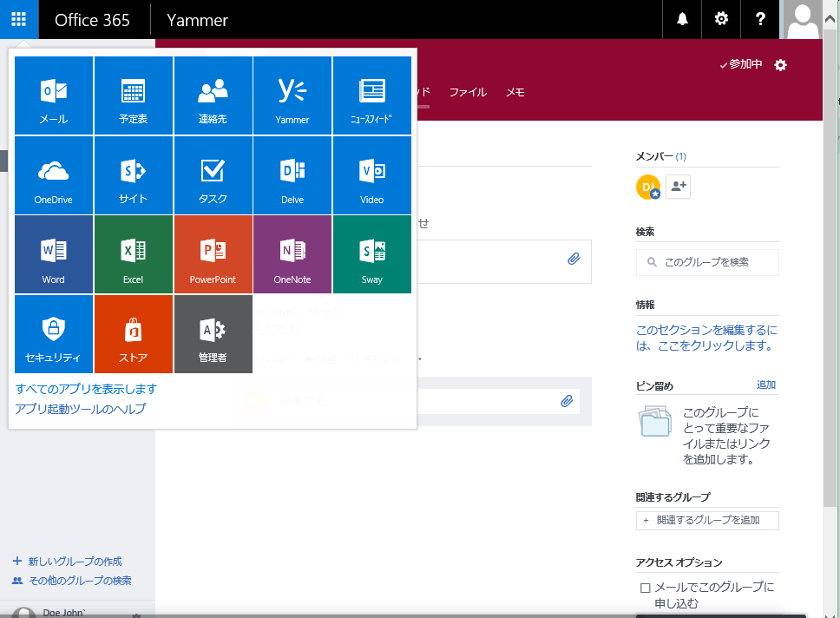Click the vertical scrollbar

click(830, 268)
